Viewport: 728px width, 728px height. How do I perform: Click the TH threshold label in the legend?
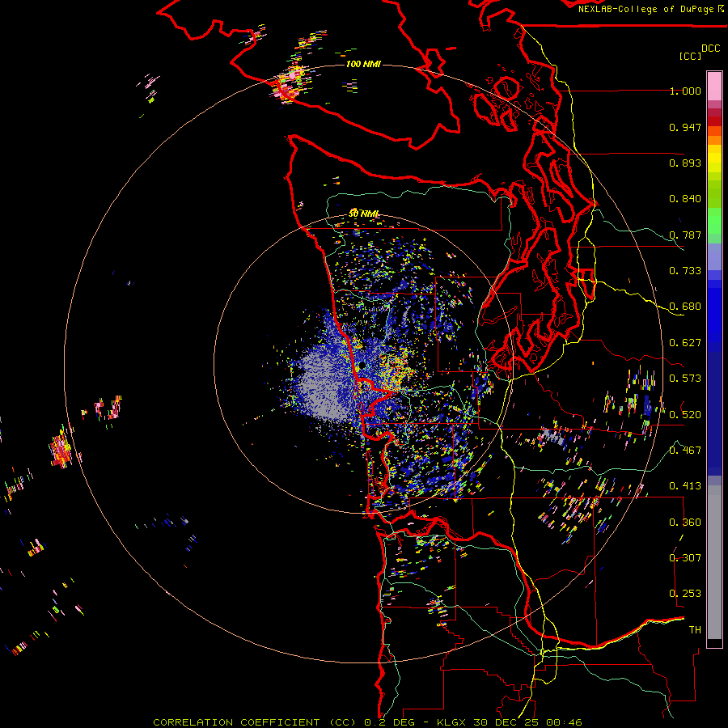point(695,630)
